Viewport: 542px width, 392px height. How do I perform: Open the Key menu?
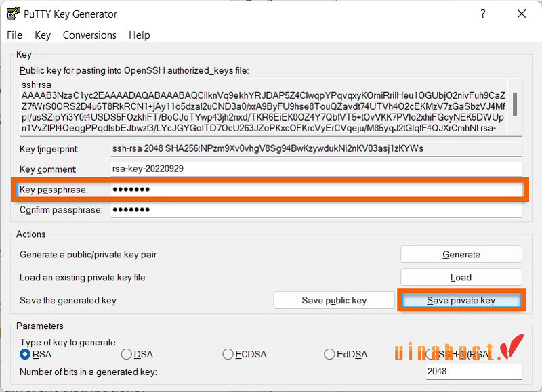click(43, 35)
